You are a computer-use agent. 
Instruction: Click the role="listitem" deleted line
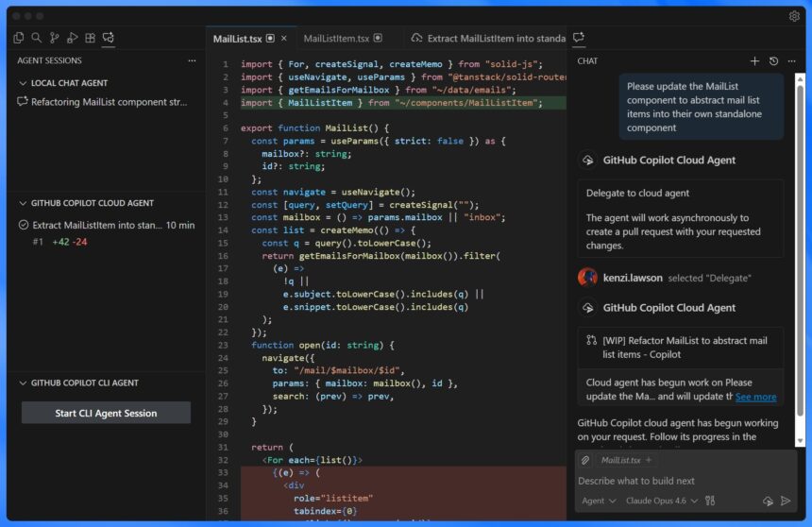click(333, 499)
